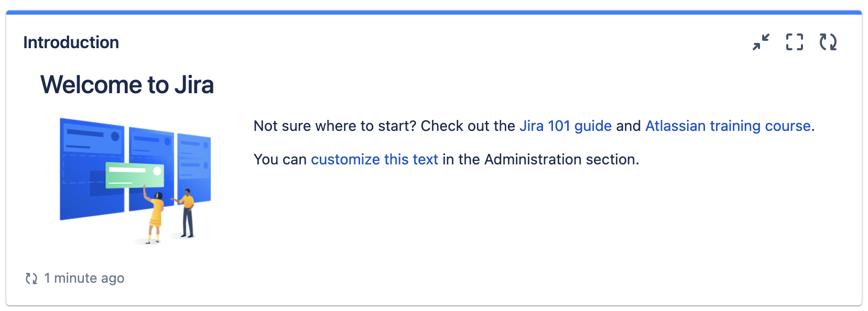The width and height of the screenshot is (868, 311).
Task: Click the Introduction gadget title
Action: click(x=71, y=42)
